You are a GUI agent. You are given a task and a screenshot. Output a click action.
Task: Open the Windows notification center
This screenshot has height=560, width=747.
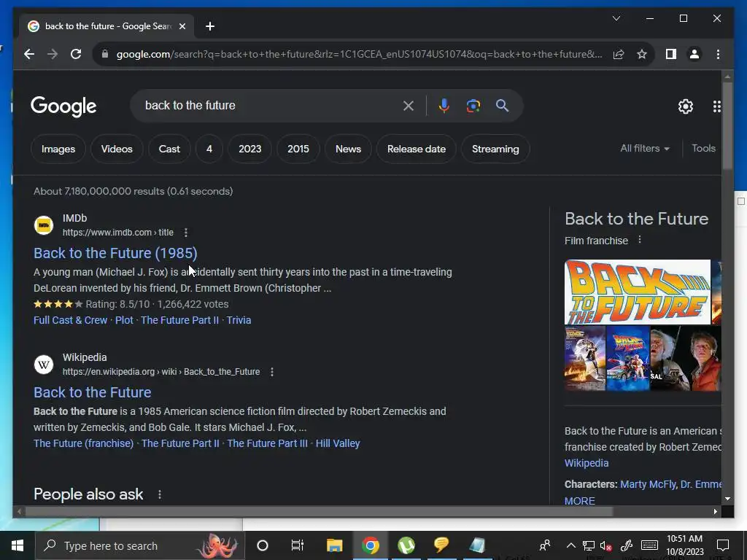tap(723, 545)
